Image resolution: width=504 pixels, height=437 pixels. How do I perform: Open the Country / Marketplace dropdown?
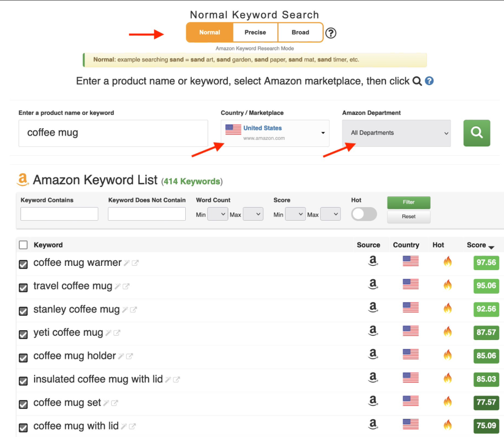tap(275, 133)
